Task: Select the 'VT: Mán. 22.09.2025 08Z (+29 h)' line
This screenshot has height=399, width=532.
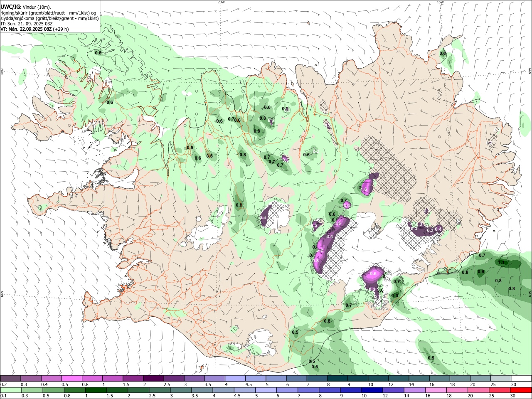Action: click(35, 29)
